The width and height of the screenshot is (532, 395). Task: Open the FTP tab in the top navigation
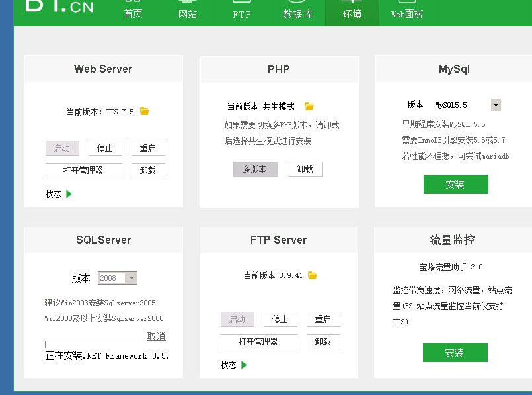pos(242,15)
